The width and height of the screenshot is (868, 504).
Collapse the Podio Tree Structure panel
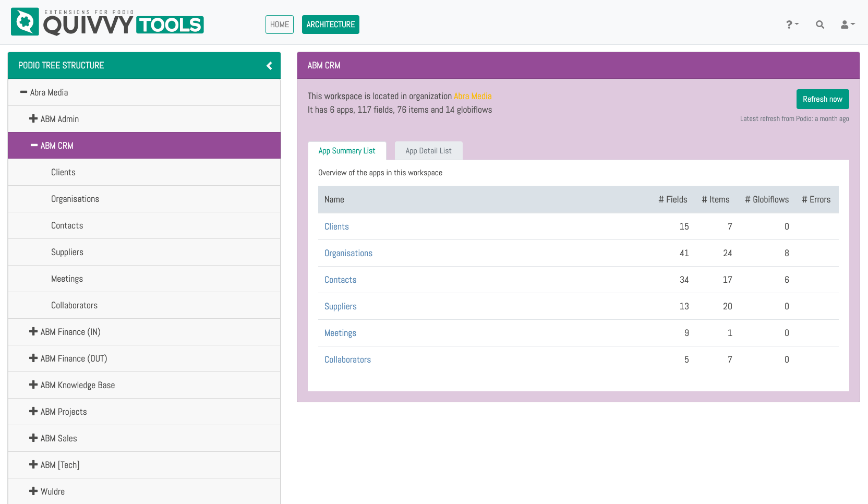[269, 66]
